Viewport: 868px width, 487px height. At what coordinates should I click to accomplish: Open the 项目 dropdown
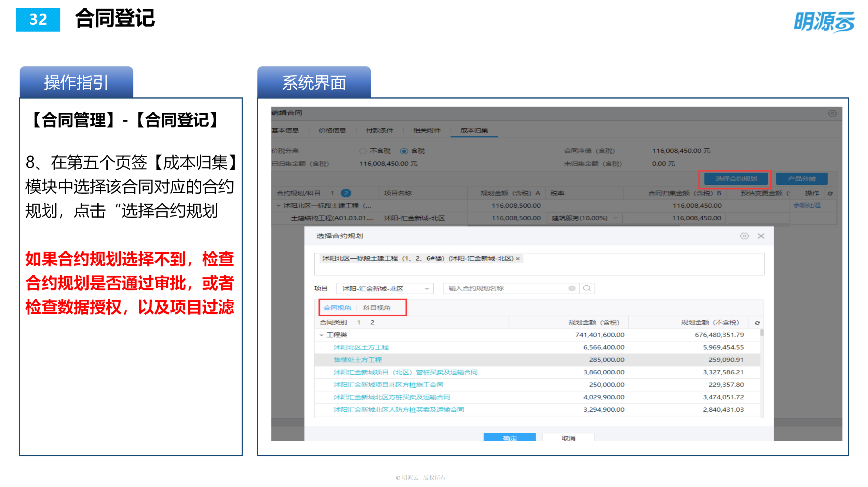(427, 288)
